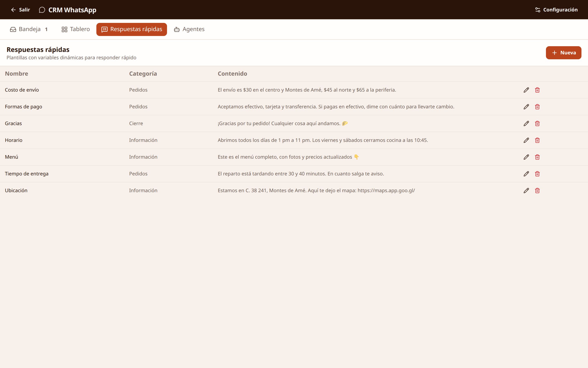Click the Cierre category cell
Image resolution: width=588 pixels, height=368 pixels.
coord(136,124)
